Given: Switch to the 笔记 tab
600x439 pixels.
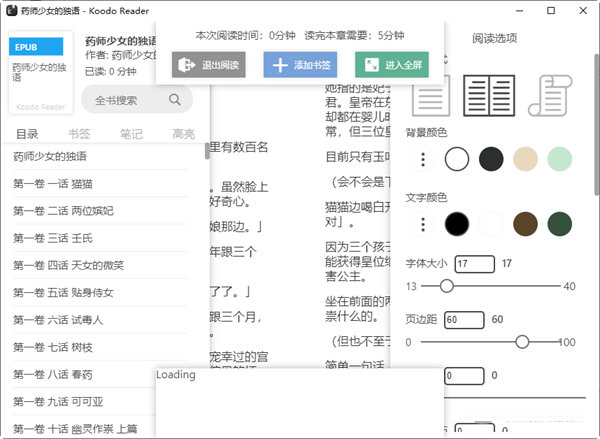Looking at the screenshot, I should (131, 134).
